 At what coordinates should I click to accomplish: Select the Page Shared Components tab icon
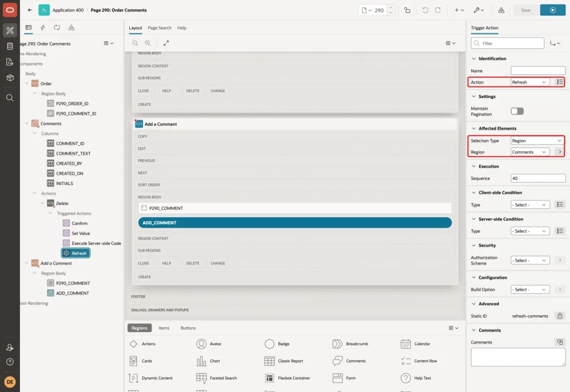[71, 28]
